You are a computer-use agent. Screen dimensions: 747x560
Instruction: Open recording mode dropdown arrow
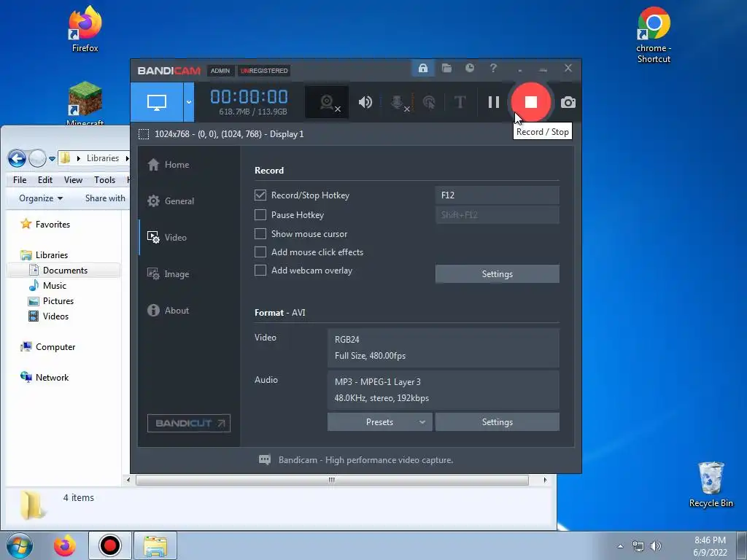[x=189, y=102]
